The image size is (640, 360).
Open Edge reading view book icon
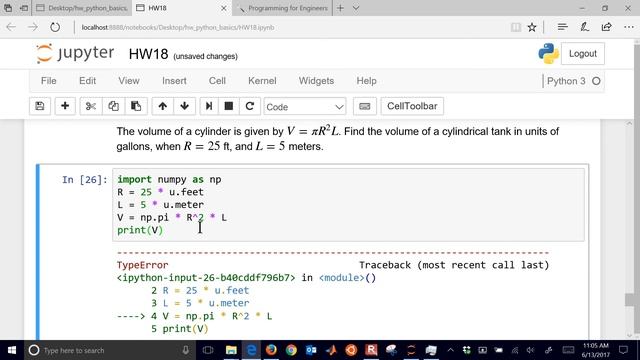516,27
